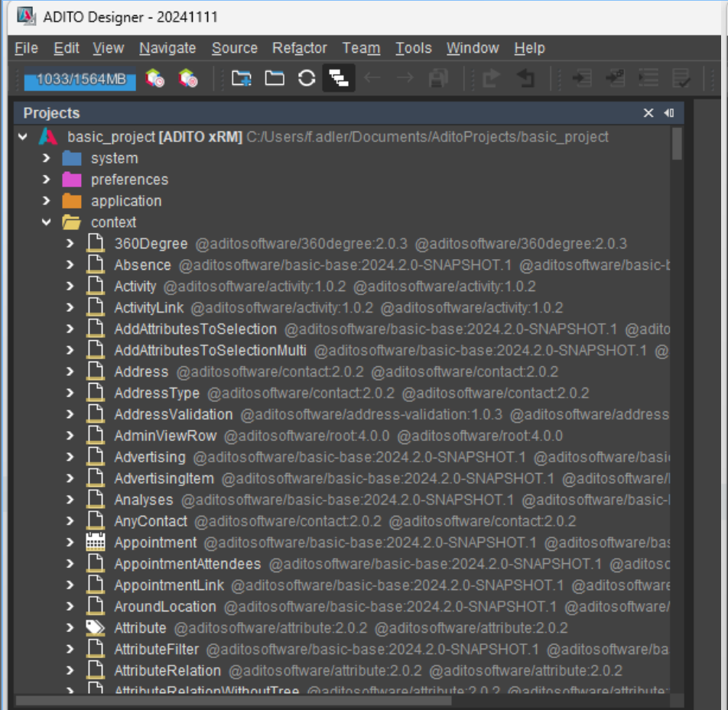Select the New Project toolbar icon
728x710 pixels.
[240, 79]
